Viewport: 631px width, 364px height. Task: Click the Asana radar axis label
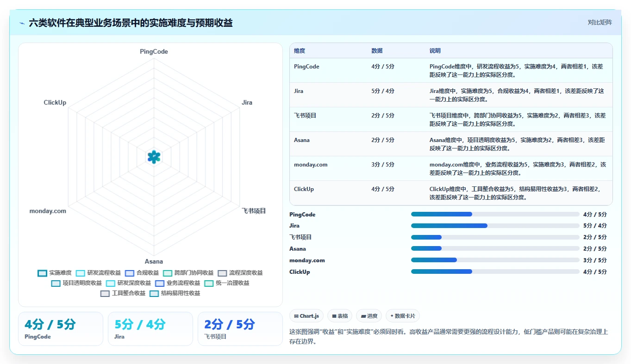coord(154,261)
